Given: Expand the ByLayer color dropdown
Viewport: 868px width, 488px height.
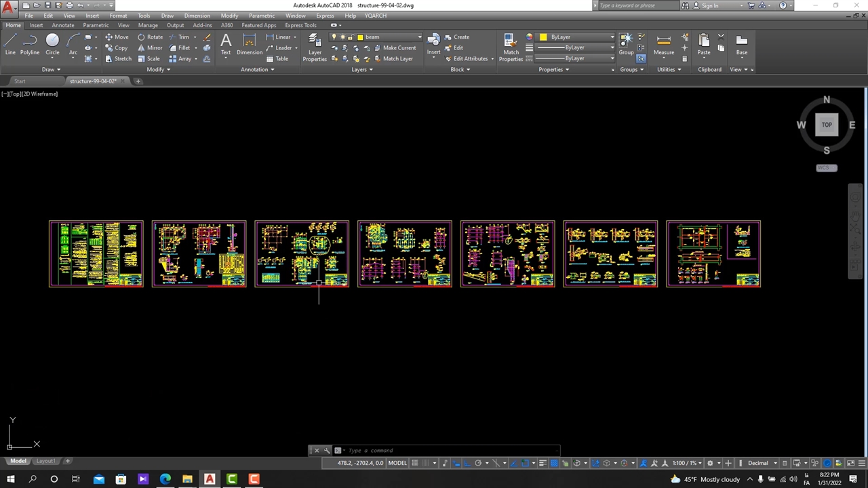Looking at the screenshot, I should point(612,37).
